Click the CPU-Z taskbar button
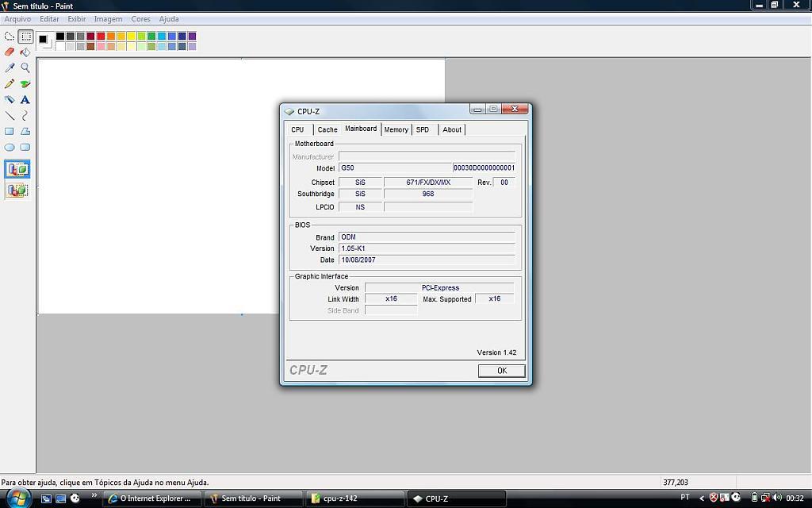The image size is (812, 508). (456, 498)
